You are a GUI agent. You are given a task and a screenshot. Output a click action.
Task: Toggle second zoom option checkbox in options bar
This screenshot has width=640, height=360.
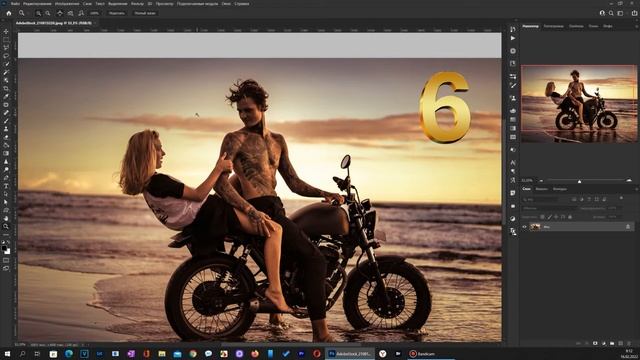coord(70,13)
